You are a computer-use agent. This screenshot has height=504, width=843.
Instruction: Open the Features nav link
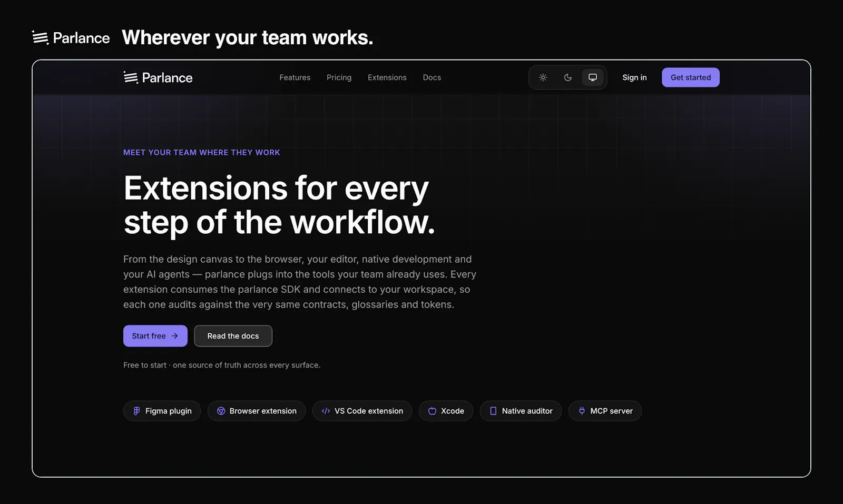[x=295, y=77]
